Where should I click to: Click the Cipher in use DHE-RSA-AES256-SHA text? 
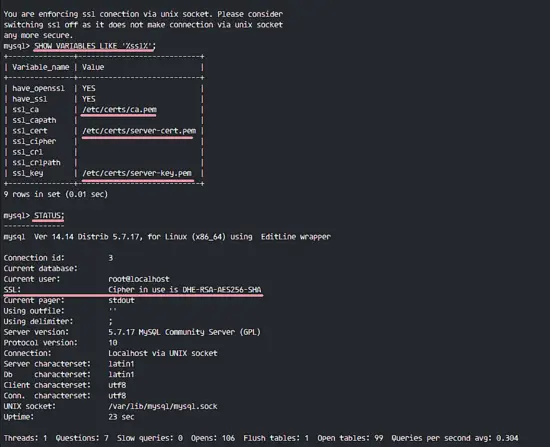[185, 289]
